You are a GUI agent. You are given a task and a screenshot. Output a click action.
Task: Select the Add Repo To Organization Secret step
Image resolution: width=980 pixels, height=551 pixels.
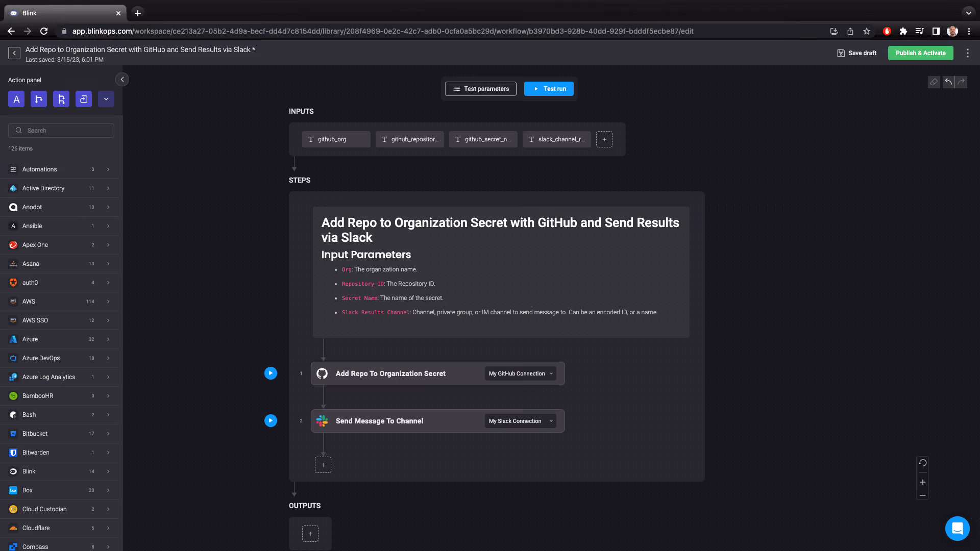[437, 373]
